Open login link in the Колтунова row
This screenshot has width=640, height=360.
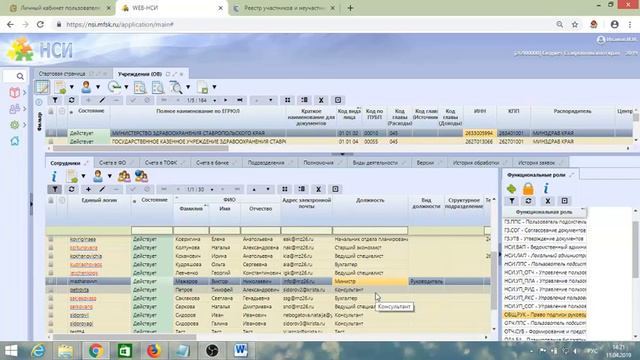83,247
